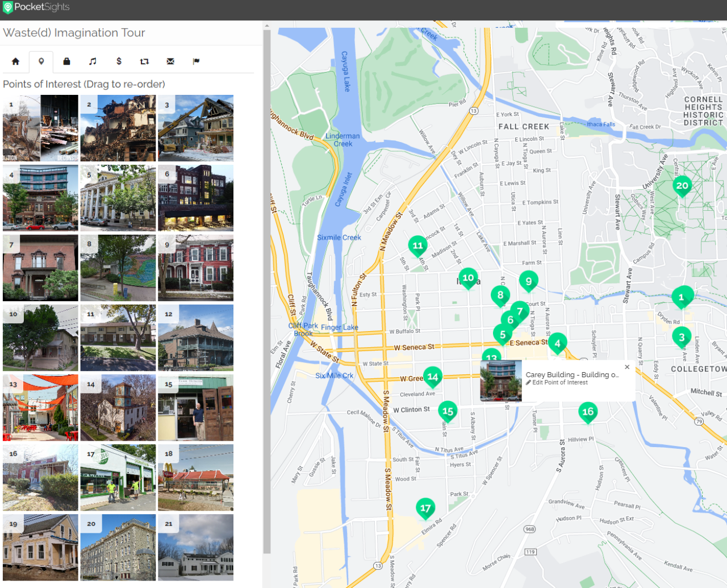
Task: Open point of interest thumbnail 12
Action: 195,338
